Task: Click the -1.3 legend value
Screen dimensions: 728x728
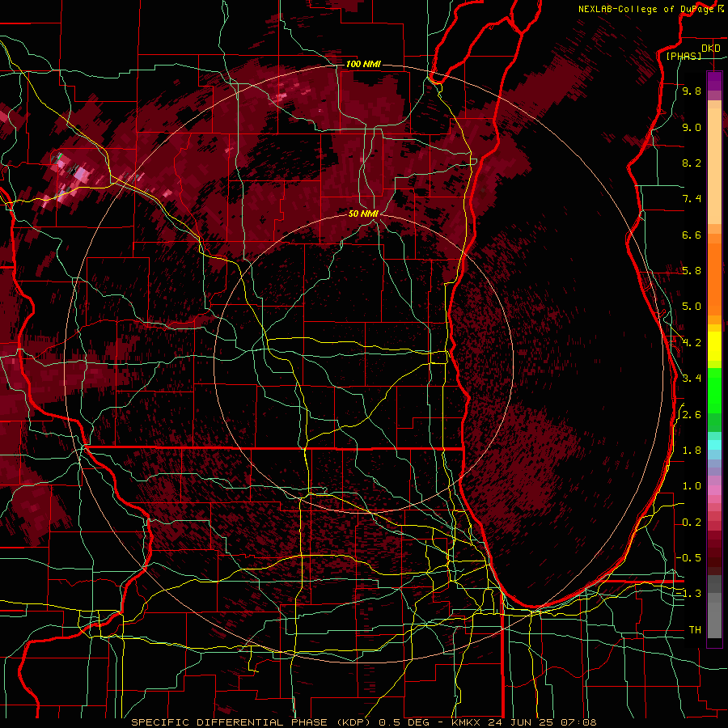Action: pyautogui.click(x=690, y=594)
